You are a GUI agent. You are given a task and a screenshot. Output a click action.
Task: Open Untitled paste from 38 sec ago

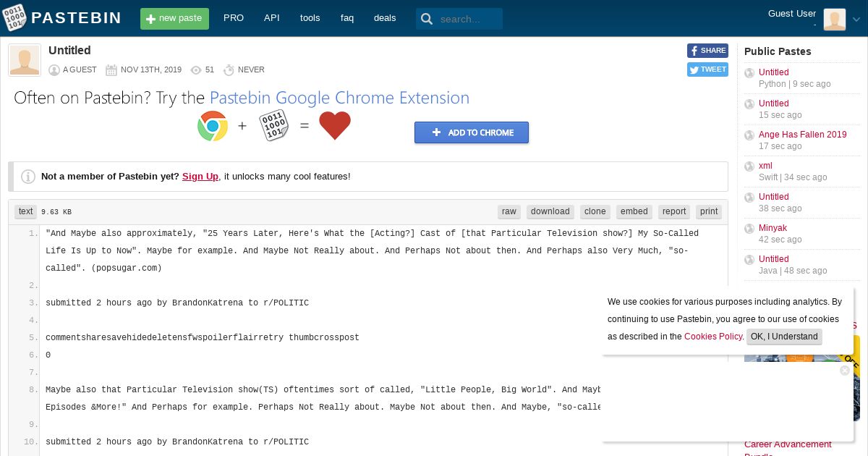click(774, 197)
